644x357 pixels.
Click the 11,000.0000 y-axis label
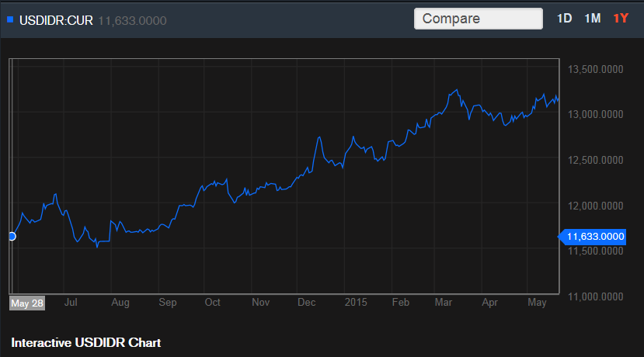pos(595,296)
